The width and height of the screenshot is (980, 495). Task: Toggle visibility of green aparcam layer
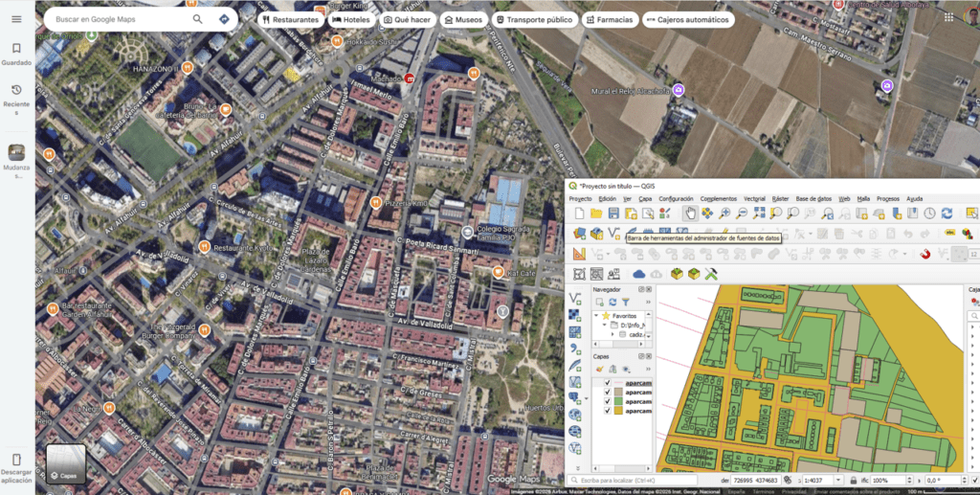[x=607, y=401]
